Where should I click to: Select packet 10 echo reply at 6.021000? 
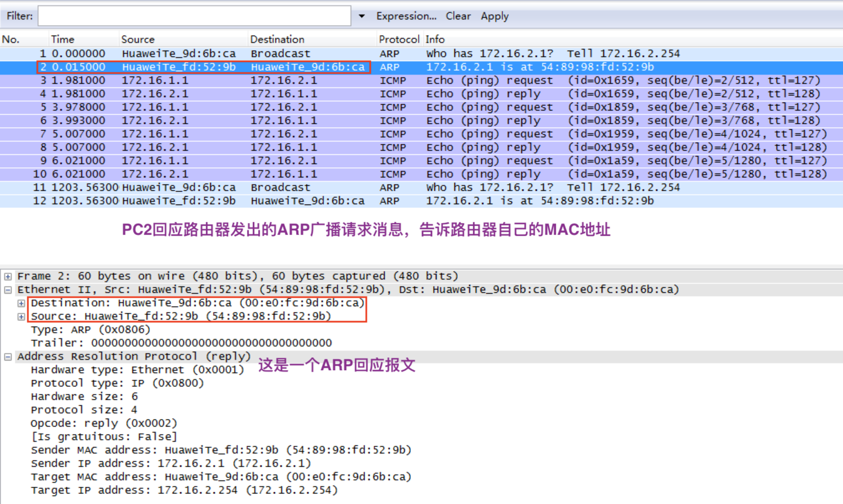click(421, 174)
